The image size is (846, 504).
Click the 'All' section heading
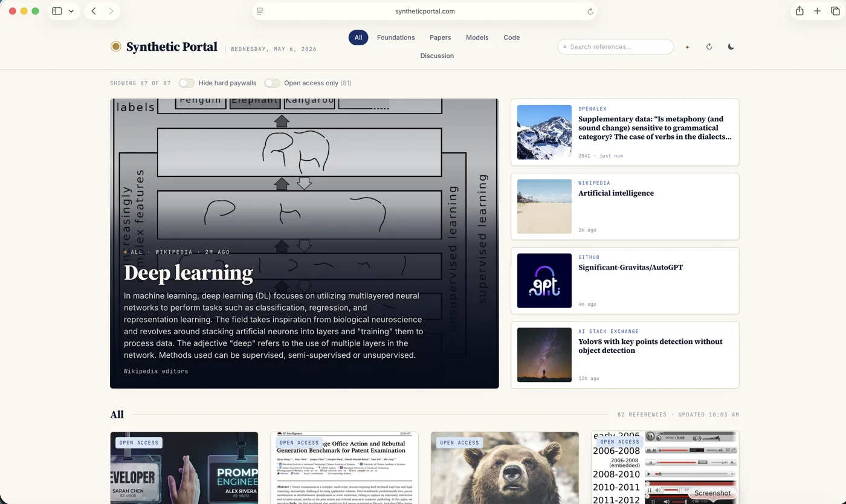(x=117, y=415)
